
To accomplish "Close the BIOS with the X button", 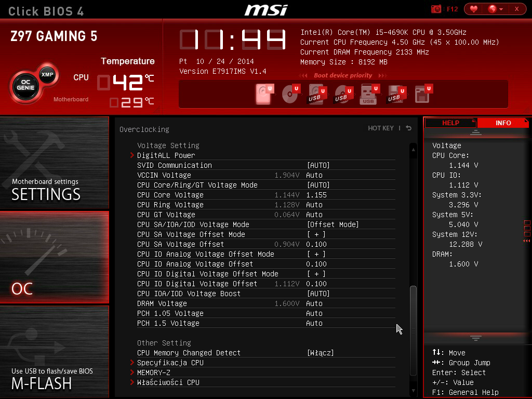I will 517,9.
